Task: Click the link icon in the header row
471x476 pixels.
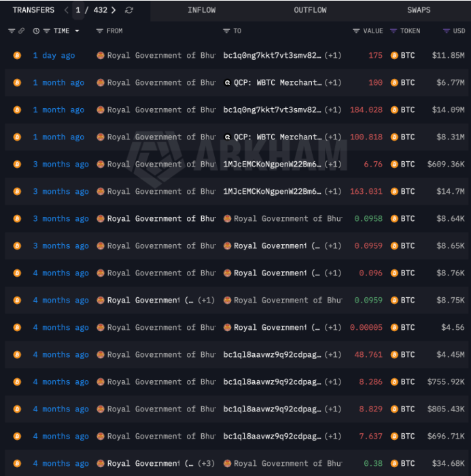Action: click(21, 31)
